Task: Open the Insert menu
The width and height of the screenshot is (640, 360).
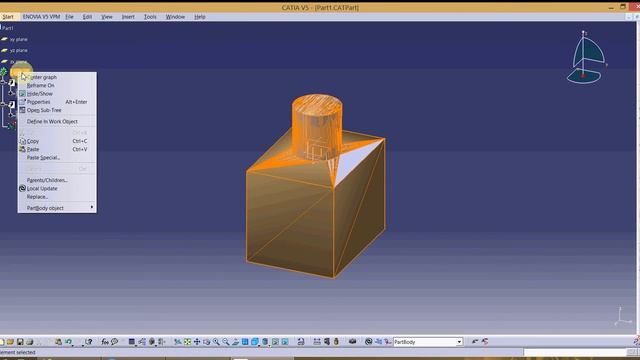Action: pos(128,17)
